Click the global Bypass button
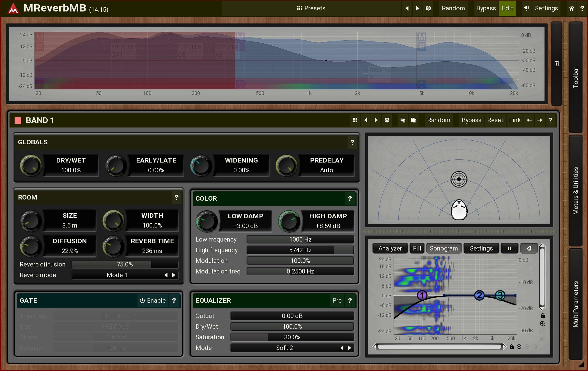Screen dimensions: 588x371 coord(486,8)
